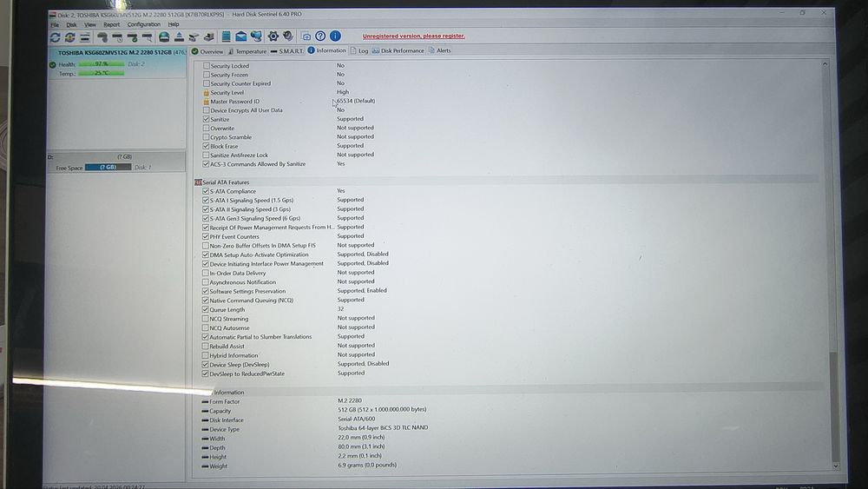Click the Serial ATA Features section icon
The height and width of the screenshot is (489, 868).
click(198, 182)
